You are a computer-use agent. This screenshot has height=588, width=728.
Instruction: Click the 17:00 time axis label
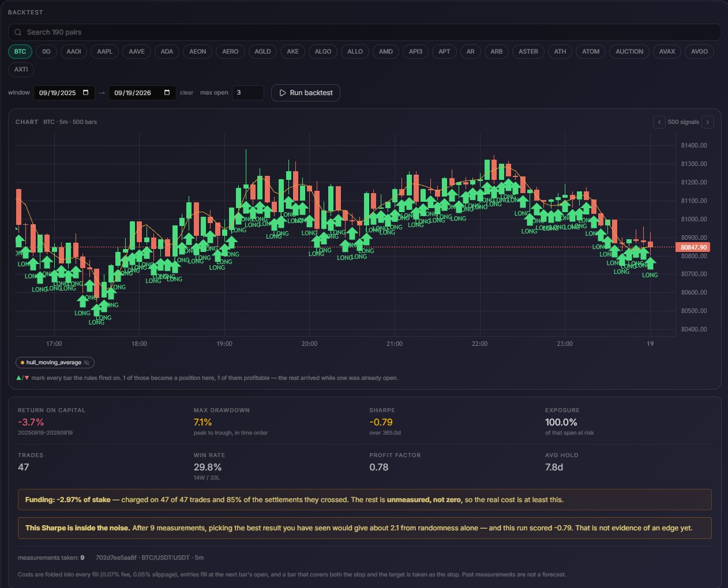pyautogui.click(x=54, y=344)
